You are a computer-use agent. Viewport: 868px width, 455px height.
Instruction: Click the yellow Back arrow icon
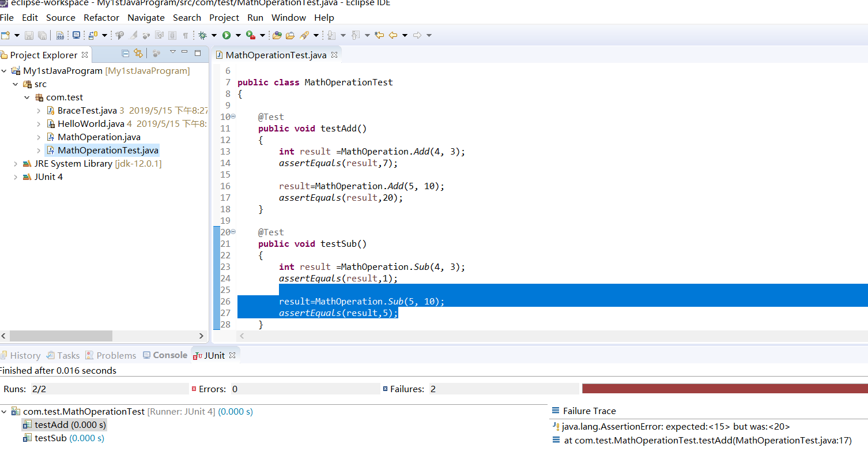393,35
